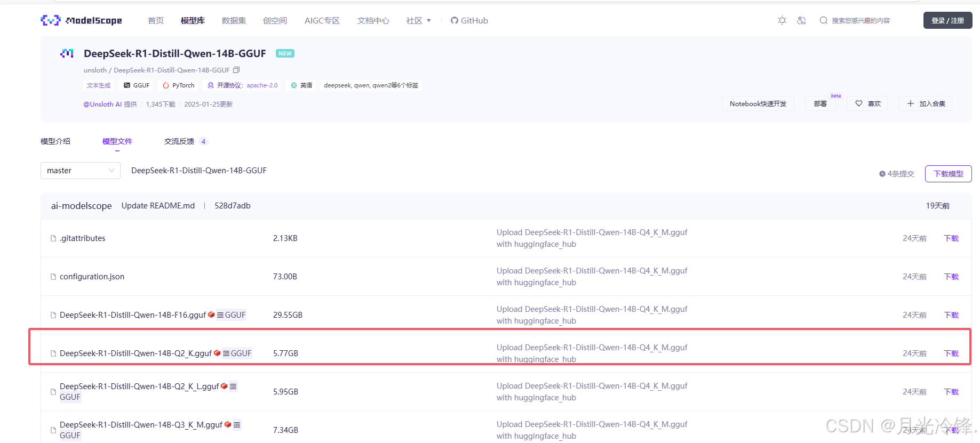This screenshot has width=980, height=443.
Task: Click the ai-modelscope committer name
Action: pyautogui.click(x=81, y=206)
